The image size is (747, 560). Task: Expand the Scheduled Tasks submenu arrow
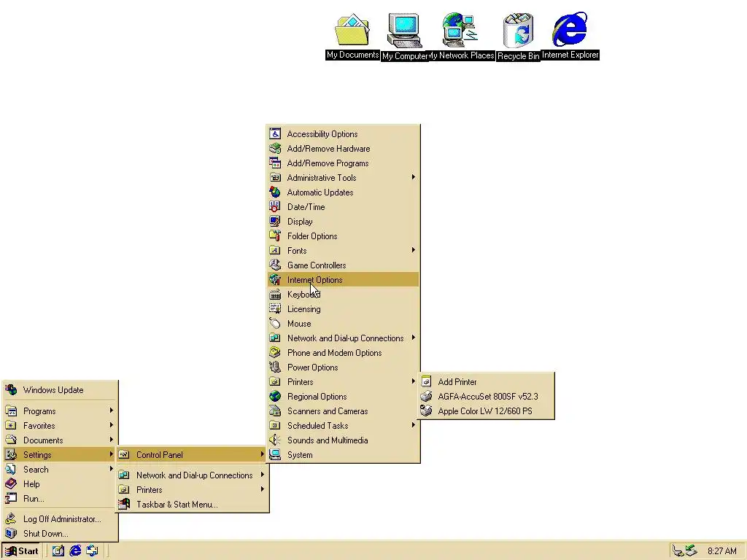point(413,425)
